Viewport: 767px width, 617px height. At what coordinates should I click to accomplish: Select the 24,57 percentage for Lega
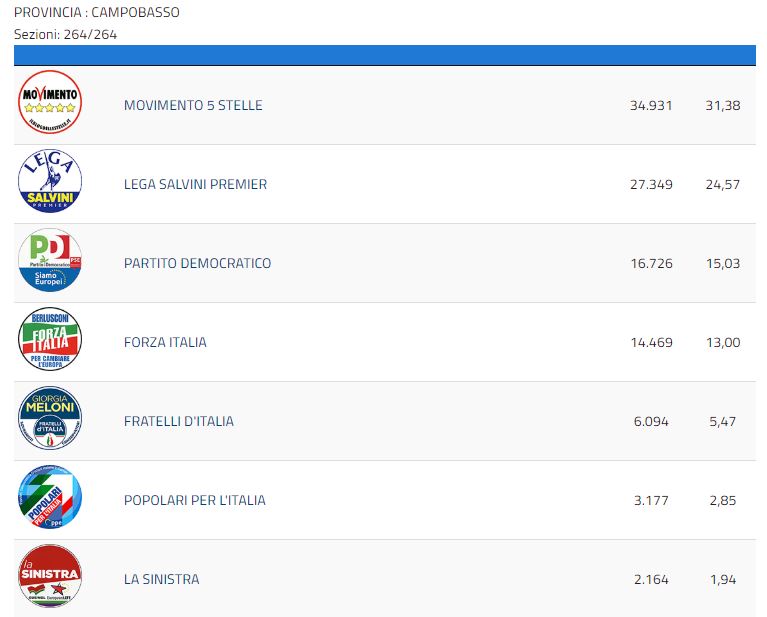[x=723, y=185]
